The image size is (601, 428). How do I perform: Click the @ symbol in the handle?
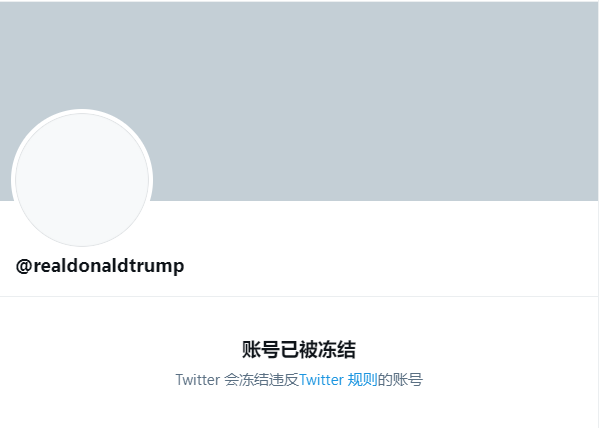24,266
